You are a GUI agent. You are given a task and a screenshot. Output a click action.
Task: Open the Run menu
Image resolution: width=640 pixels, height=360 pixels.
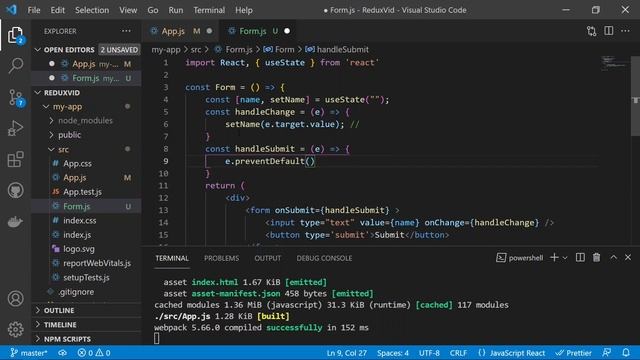176,10
